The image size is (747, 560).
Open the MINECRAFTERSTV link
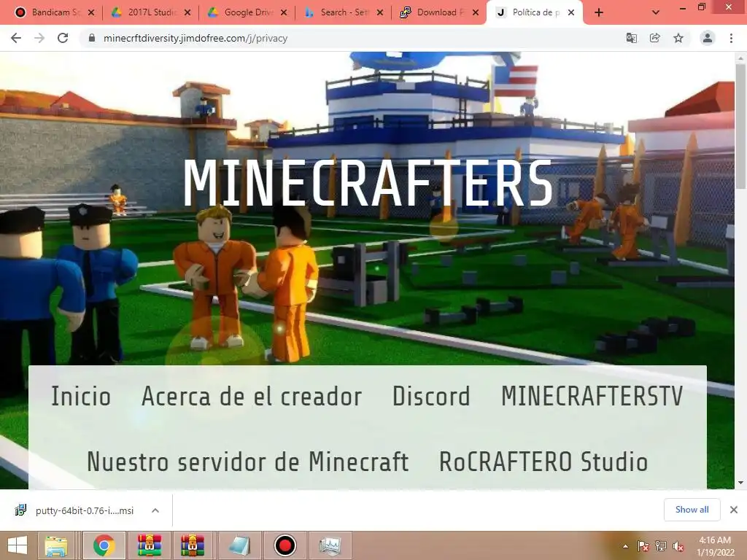(x=592, y=396)
